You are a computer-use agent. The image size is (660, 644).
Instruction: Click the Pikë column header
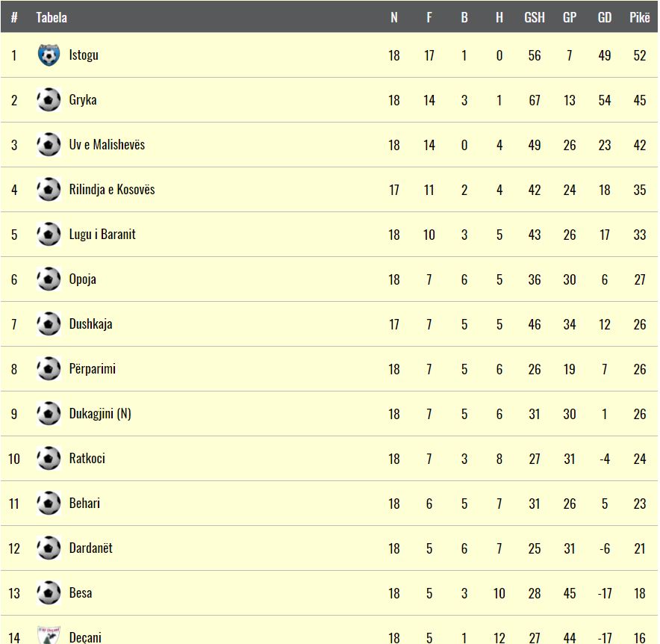[639, 17]
